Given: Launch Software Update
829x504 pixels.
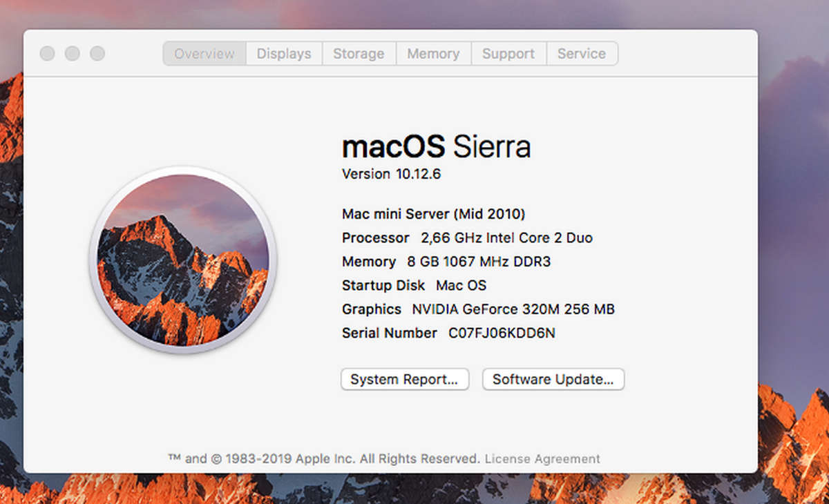Looking at the screenshot, I should [x=553, y=379].
